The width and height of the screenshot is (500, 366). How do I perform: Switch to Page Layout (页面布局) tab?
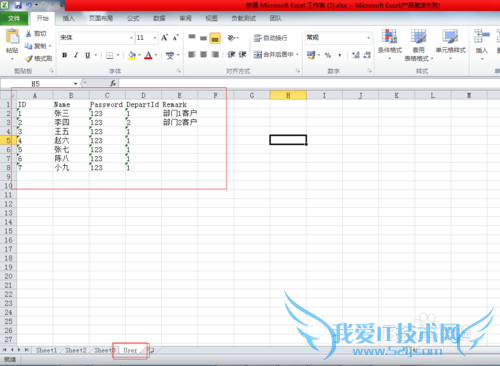pyautogui.click(x=101, y=18)
